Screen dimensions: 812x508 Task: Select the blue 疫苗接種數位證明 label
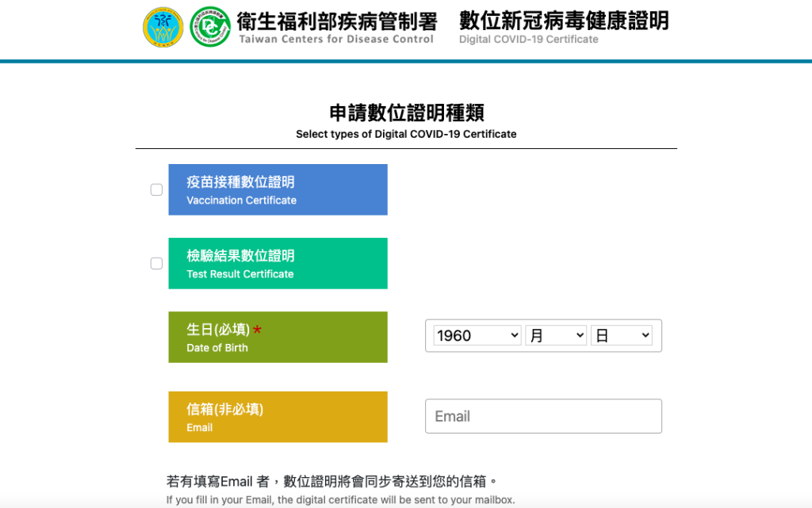(x=278, y=189)
